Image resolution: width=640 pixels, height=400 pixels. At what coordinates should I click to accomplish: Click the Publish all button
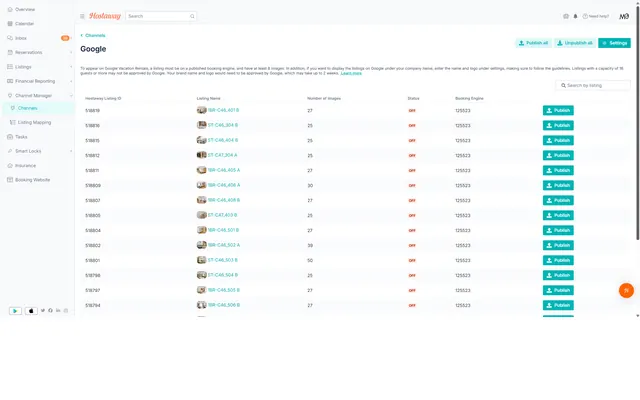point(533,43)
